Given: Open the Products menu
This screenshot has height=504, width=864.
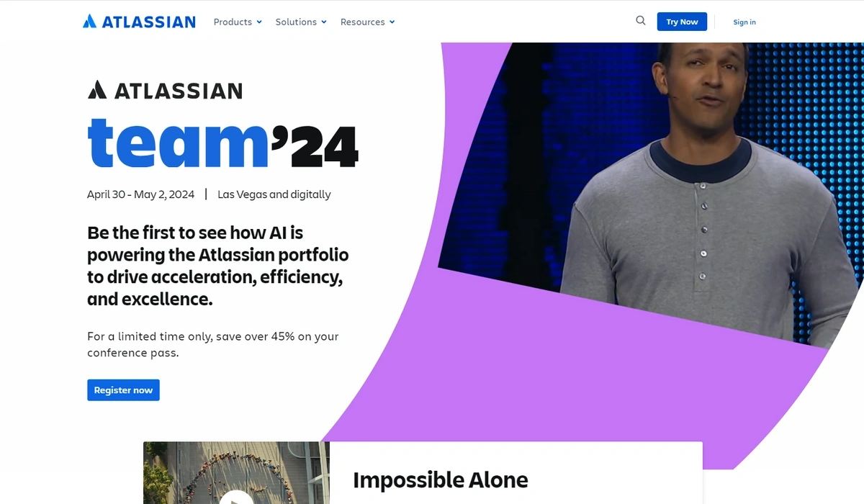Looking at the screenshot, I should click(x=238, y=22).
